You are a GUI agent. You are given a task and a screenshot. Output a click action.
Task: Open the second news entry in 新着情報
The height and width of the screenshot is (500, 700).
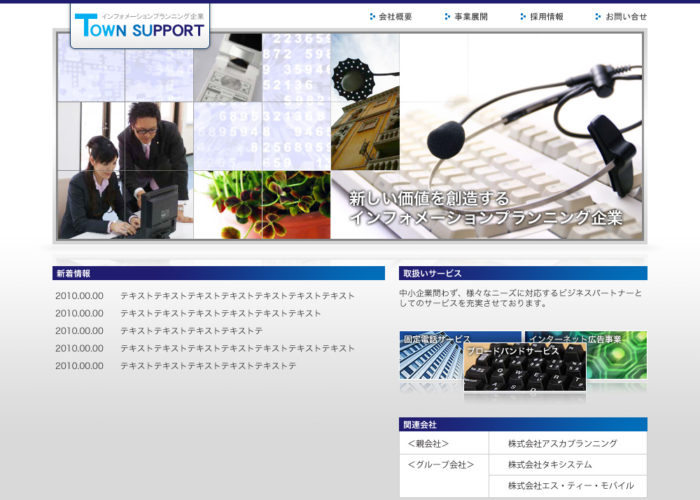[220, 313]
